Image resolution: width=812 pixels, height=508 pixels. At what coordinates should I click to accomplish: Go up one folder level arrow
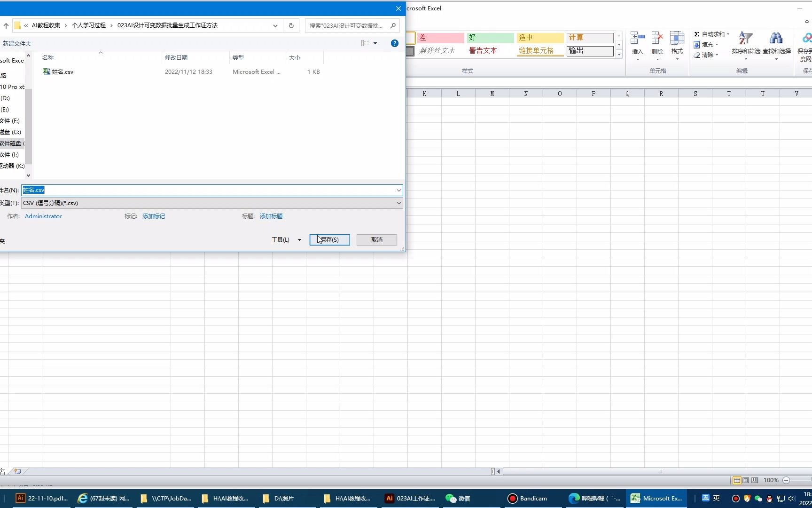pos(6,26)
